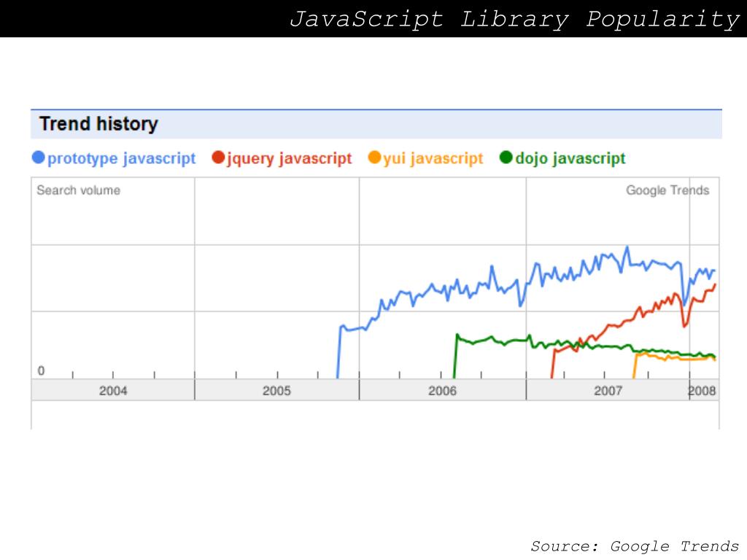This screenshot has height=560, width=747.
Task: Click the blue prototype line's highest peak
Action: 627,248
